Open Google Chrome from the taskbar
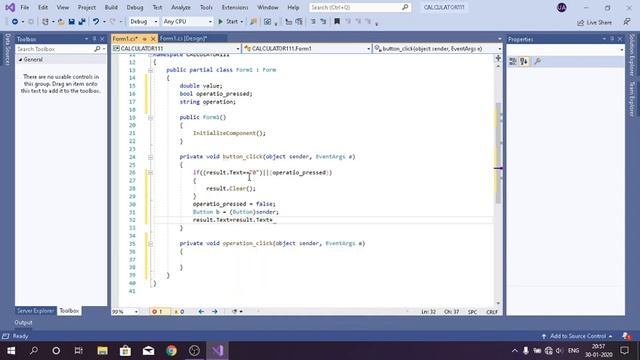The height and width of the screenshot is (360, 640). click(171, 351)
